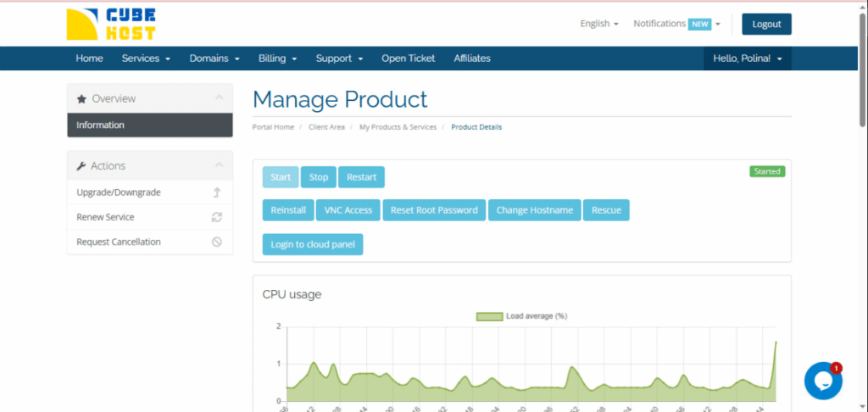Click the green Started status badge
868x412 pixels.
[x=766, y=171]
